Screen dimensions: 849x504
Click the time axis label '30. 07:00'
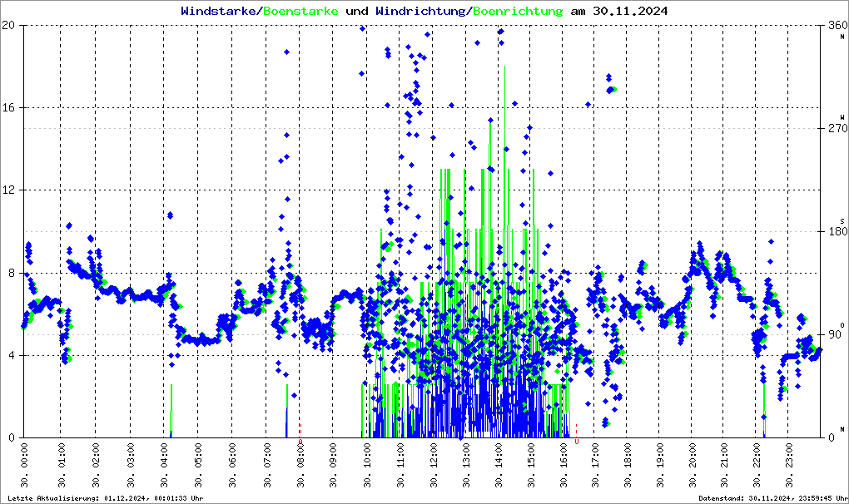point(267,466)
